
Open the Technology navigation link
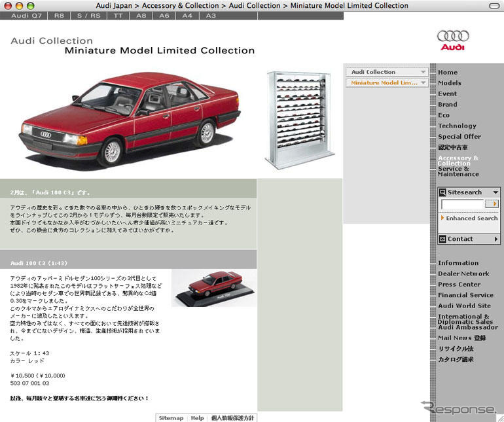coord(457,126)
